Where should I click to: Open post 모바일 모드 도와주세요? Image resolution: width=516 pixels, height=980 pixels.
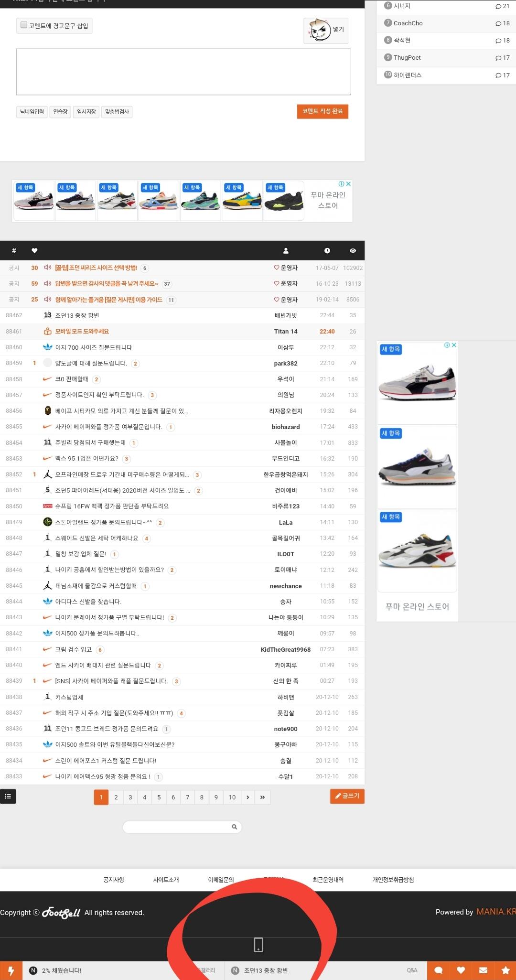click(82, 331)
